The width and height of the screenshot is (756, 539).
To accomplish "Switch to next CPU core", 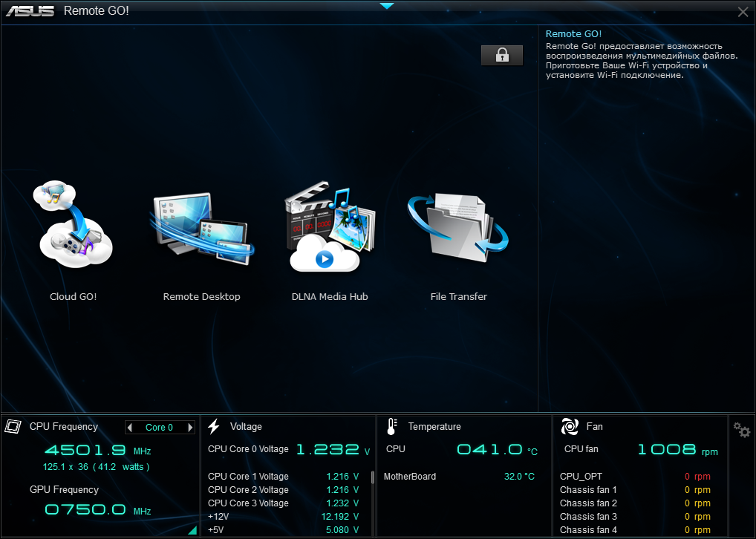I will tap(190, 427).
